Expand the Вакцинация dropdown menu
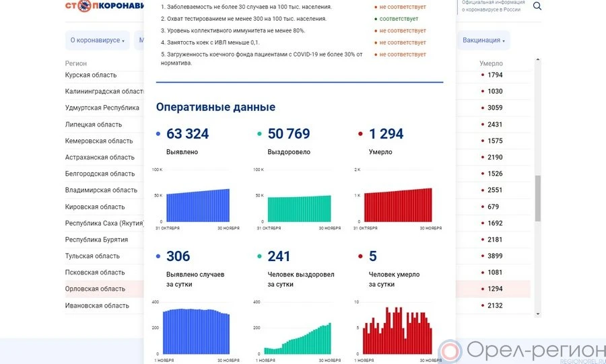 [483, 40]
